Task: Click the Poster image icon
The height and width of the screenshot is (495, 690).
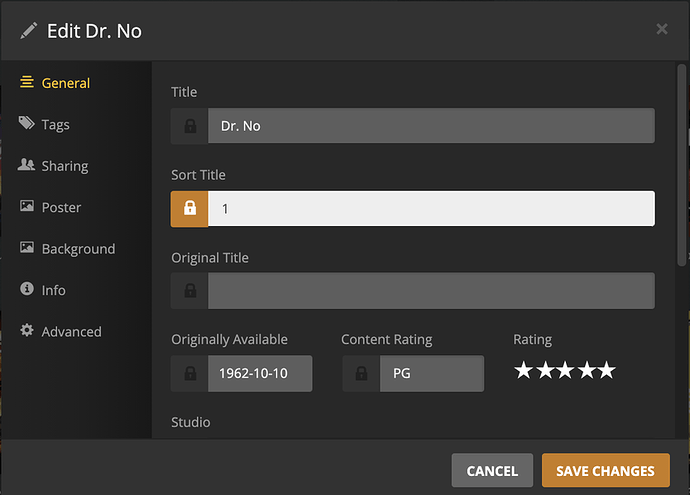Action: [27, 206]
